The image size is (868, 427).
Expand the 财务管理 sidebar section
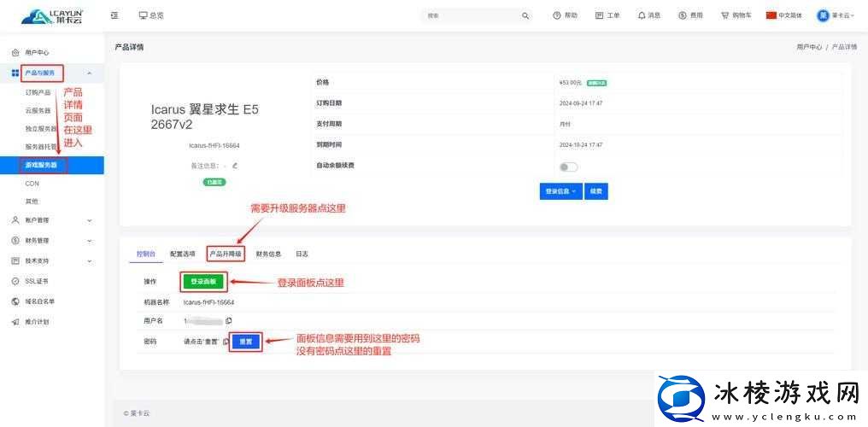tap(52, 241)
